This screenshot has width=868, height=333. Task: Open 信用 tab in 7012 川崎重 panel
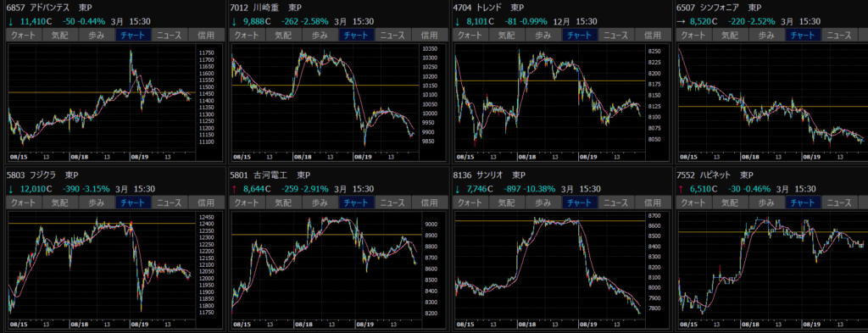[x=430, y=35]
